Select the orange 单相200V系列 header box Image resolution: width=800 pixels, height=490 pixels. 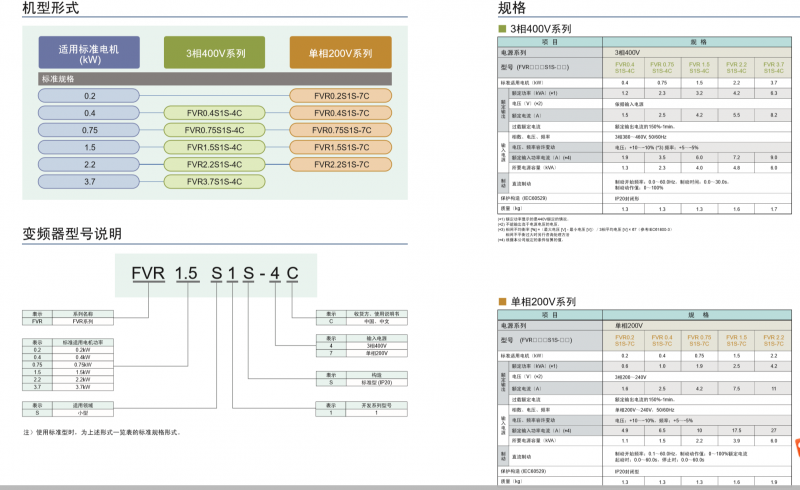tap(341, 53)
